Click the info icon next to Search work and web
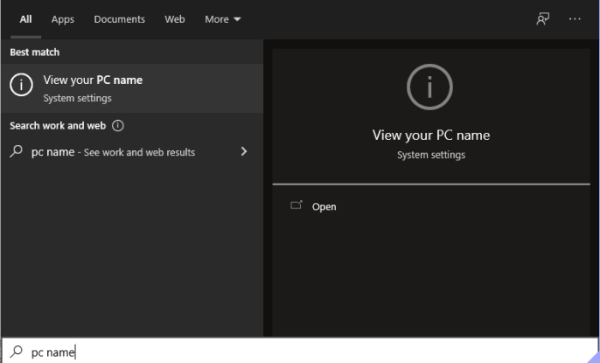Viewport: 600px width, 363px height. [118, 125]
